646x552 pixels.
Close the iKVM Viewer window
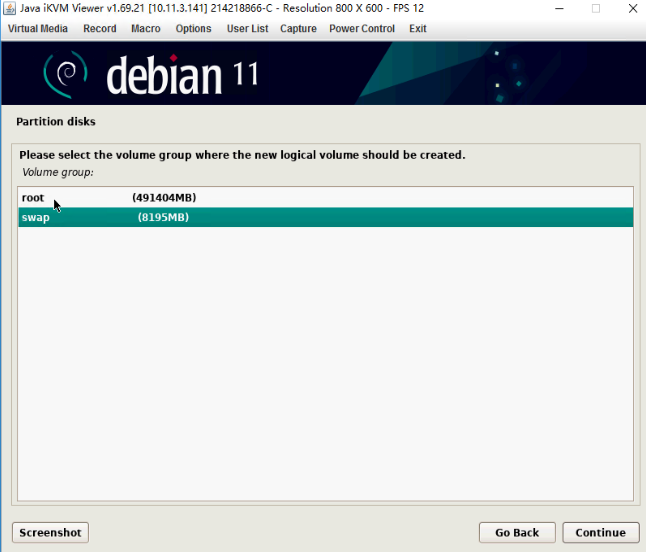point(633,8)
